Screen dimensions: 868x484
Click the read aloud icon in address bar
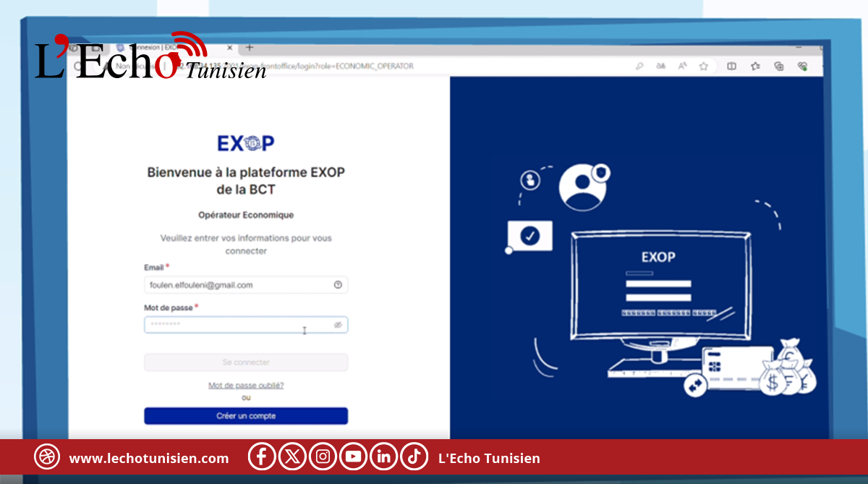pos(682,66)
